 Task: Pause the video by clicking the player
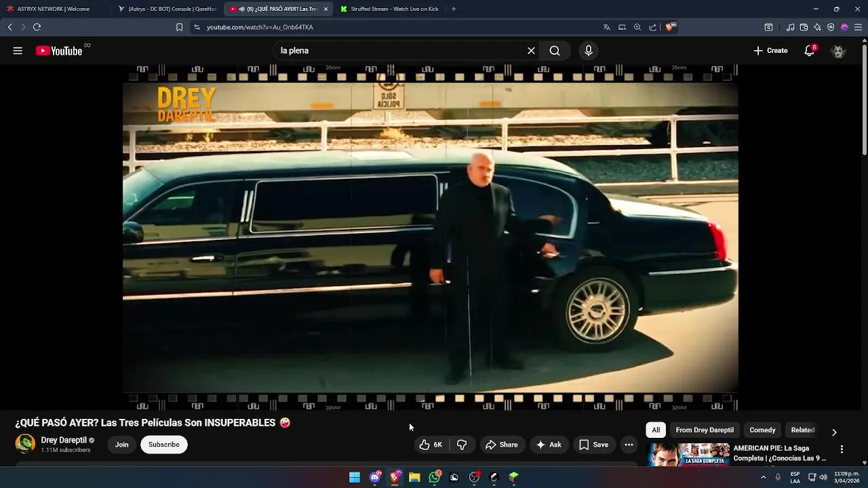pos(431,237)
